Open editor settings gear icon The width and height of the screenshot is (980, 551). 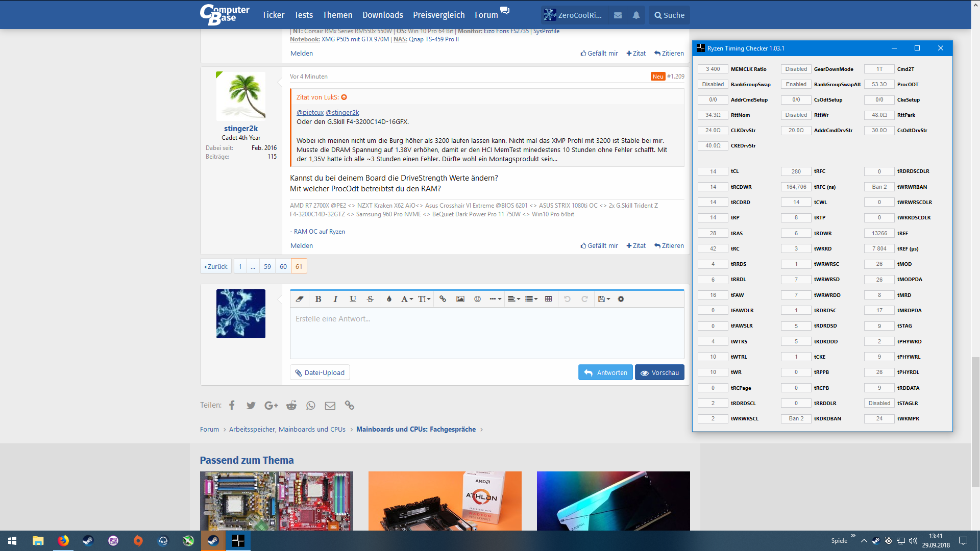coord(621,299)
